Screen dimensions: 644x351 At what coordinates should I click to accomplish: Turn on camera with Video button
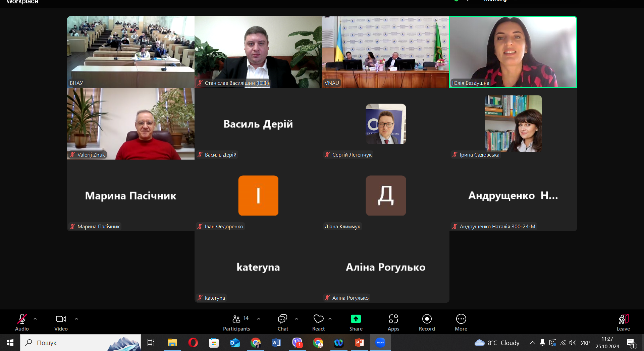pos(61,323)
